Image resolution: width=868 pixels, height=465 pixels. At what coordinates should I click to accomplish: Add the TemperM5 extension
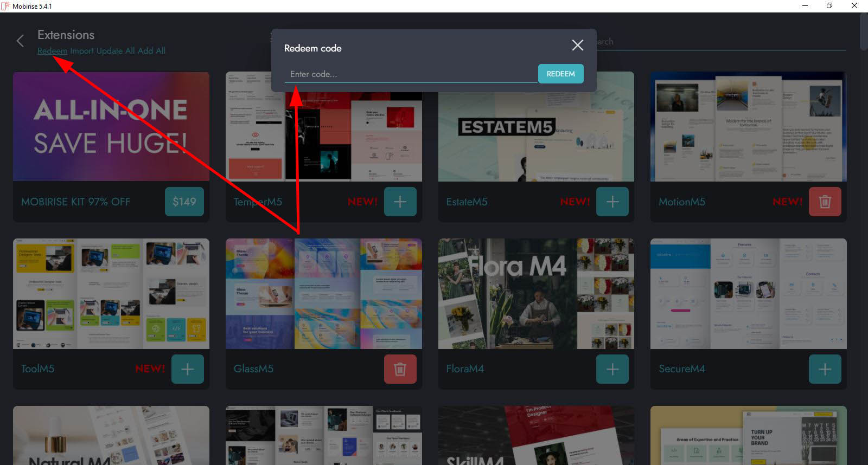coord(400,202)
